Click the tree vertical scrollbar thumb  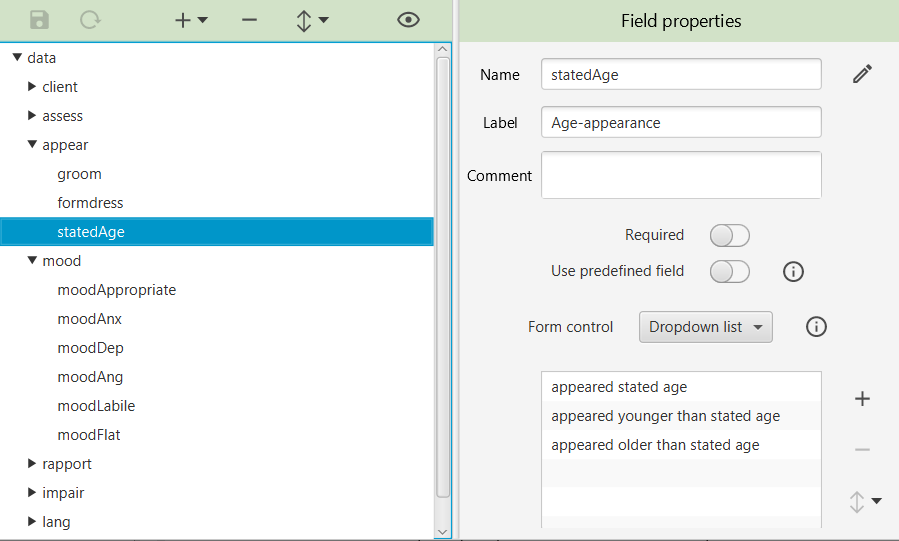click(443, 277)
